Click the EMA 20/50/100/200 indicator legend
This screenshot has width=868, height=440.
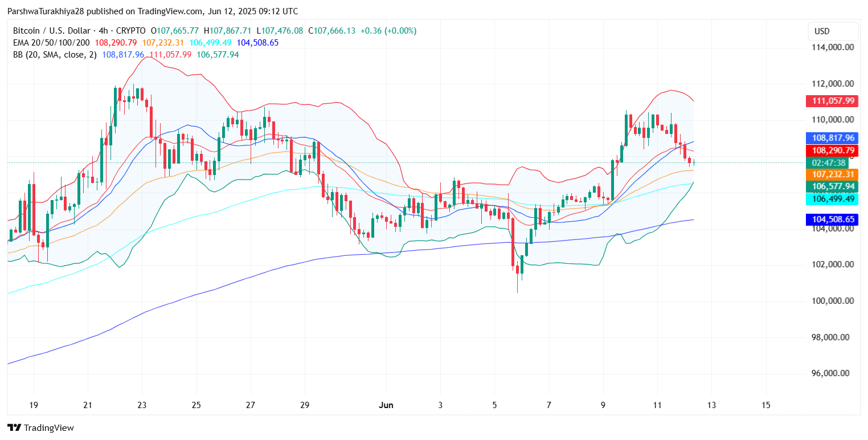(x=51, y=43)
